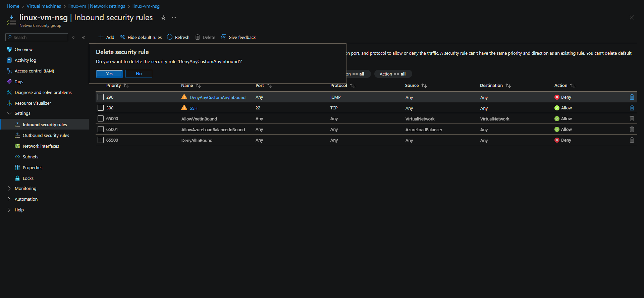This screenshot has height=298, width=644.
Task: Open linux-vm-nsg breadcrumb
Action: point(146,6)
